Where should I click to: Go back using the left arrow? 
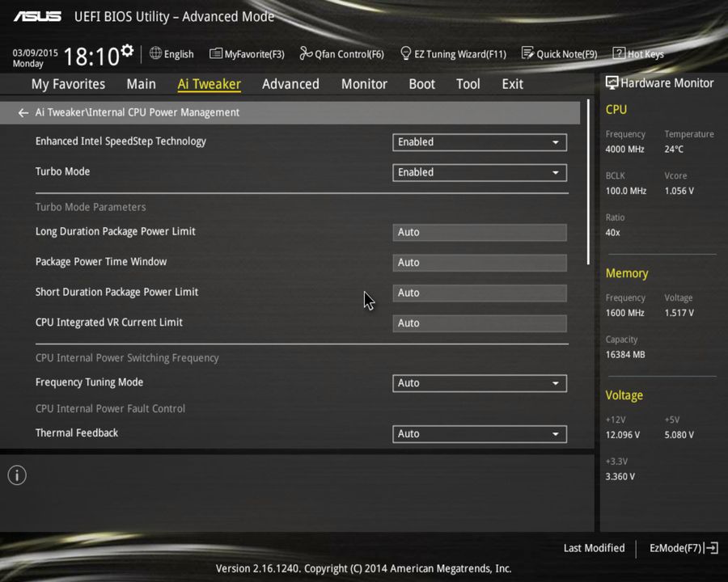click(23, 112)
